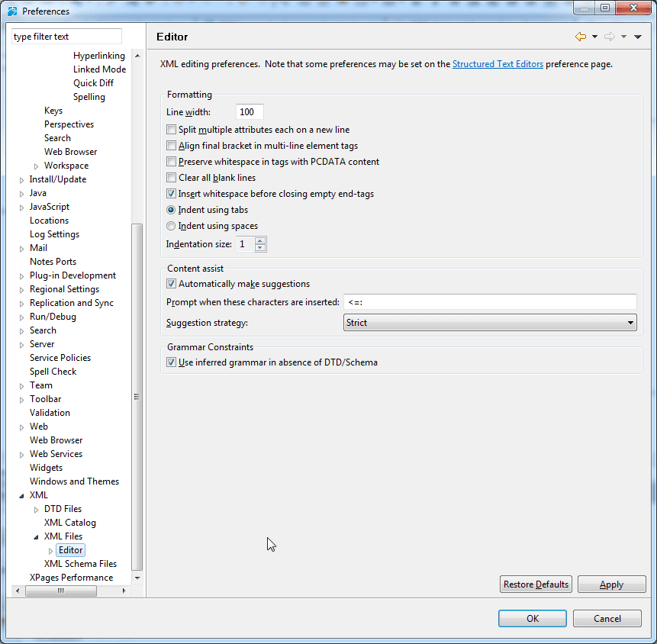Enable Split multiple attributes checkbox
657x644 pixels.
[171, 130]
